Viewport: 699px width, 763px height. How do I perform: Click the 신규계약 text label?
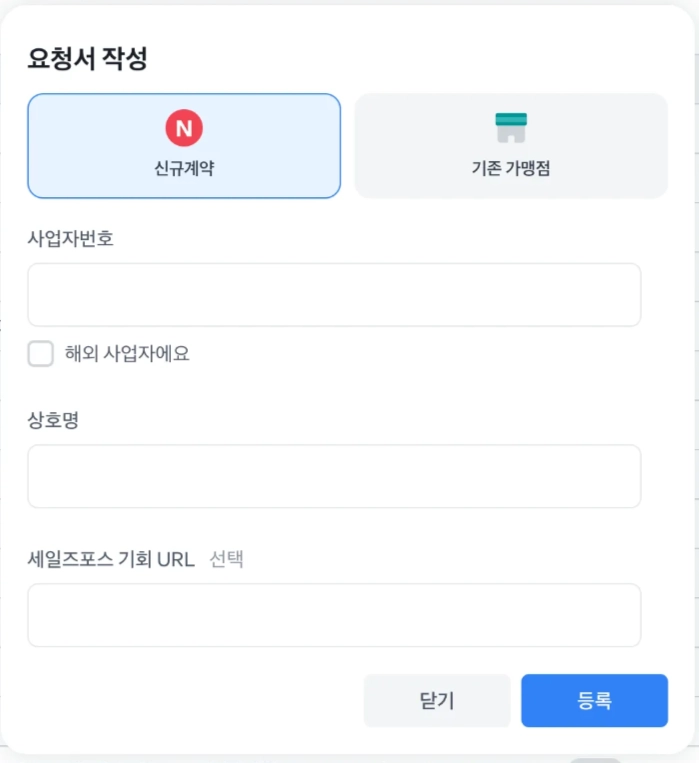point(184,169)
